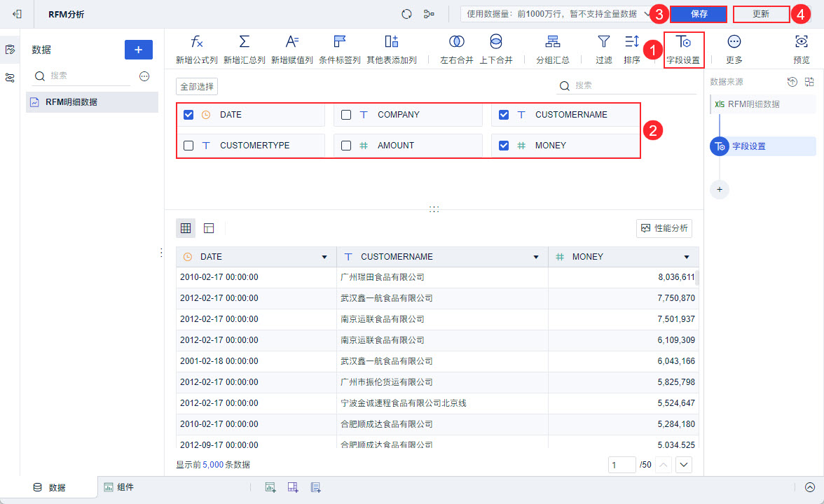Switch to structure table view icon

click(x=209, y=228)
